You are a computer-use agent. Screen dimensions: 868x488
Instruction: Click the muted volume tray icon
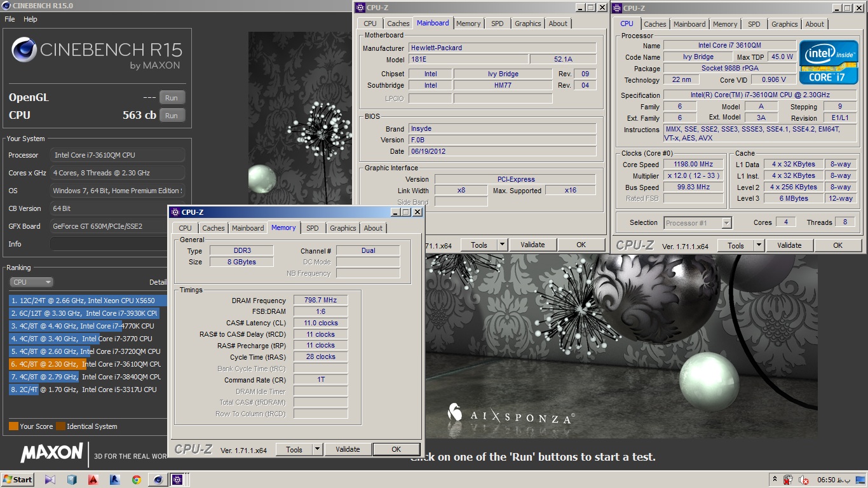804,480
